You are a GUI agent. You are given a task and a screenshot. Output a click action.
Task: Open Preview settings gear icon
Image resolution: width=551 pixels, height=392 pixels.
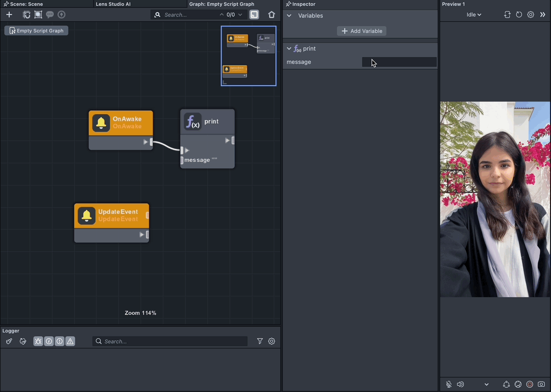pyautogui.click(x=531, y=15)
